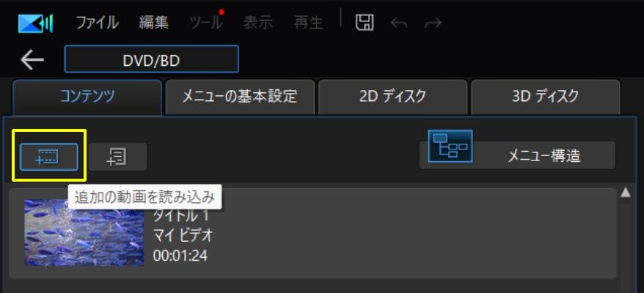Open the ファイル menu

tap(98, 23)
